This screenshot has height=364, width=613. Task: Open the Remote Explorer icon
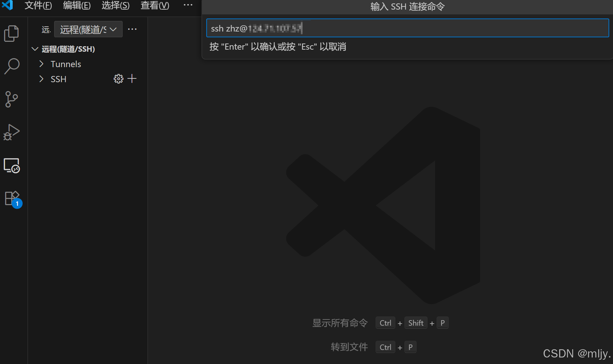point(12,166)
